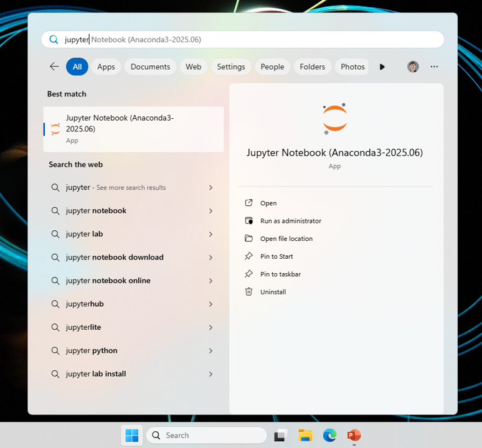Click search icon beside 'jupyterhub'
This screenshot has width=482, height=448.
[55, 304]
